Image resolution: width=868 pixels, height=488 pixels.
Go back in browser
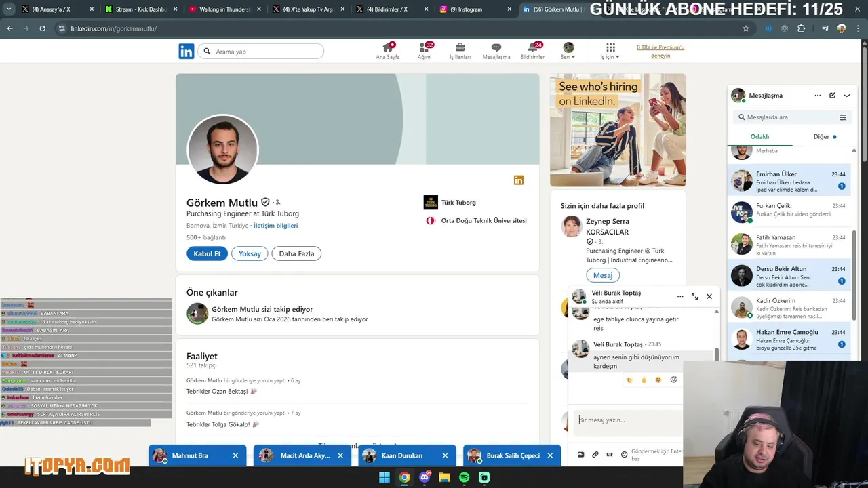coord(9,28)
